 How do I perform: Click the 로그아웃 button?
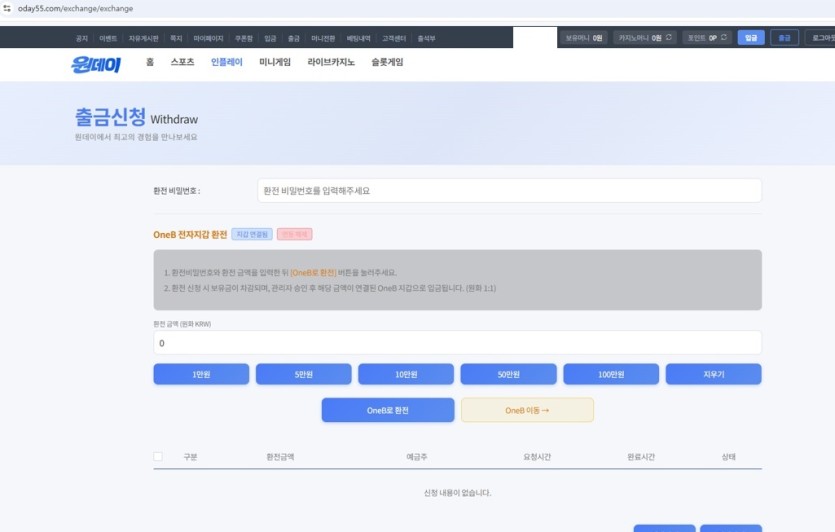coord(820,37)
